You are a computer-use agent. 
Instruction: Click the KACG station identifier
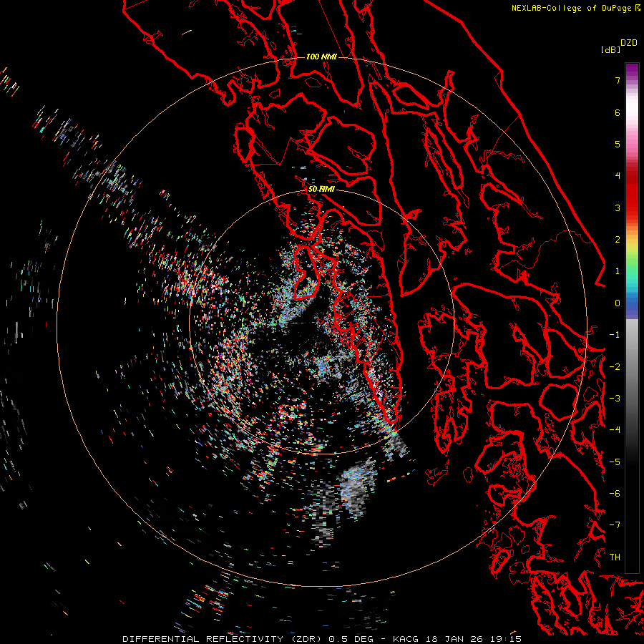406,639
